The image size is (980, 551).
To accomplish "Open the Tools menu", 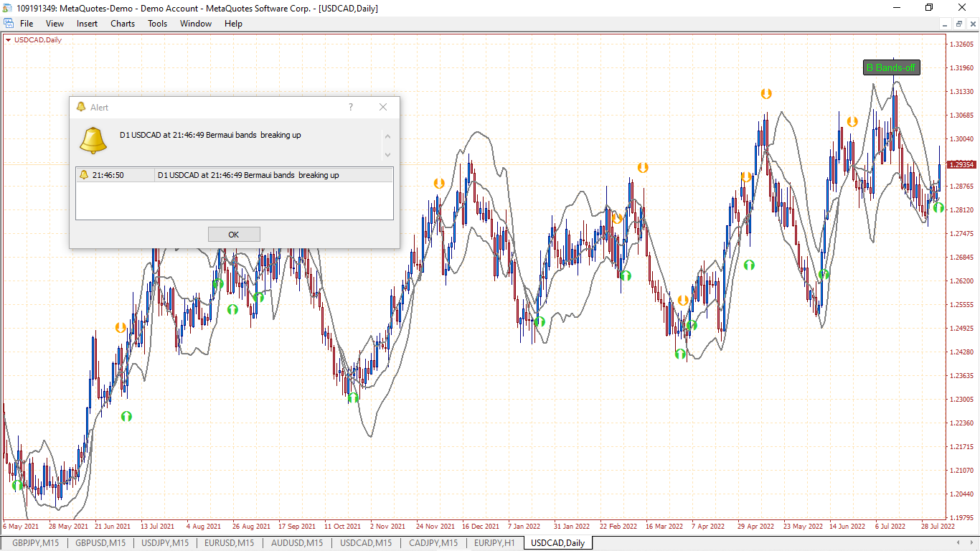I will (x=157, y=24).
